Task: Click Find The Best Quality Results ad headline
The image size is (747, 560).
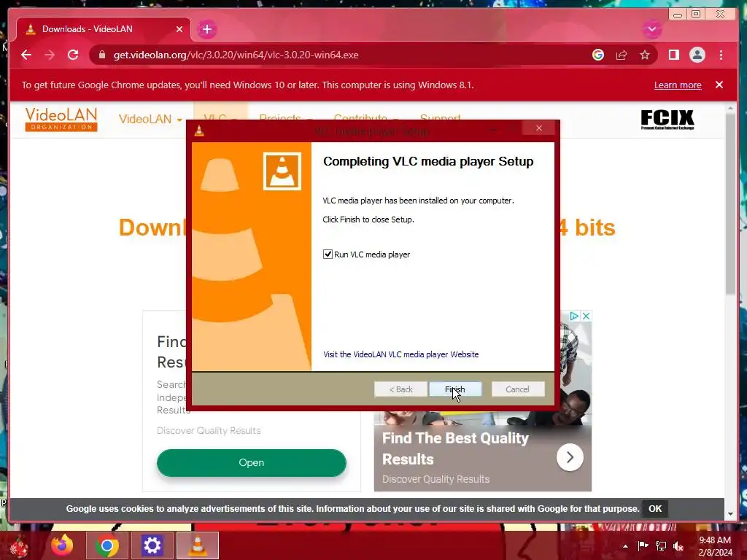Action: click(455, 448)
